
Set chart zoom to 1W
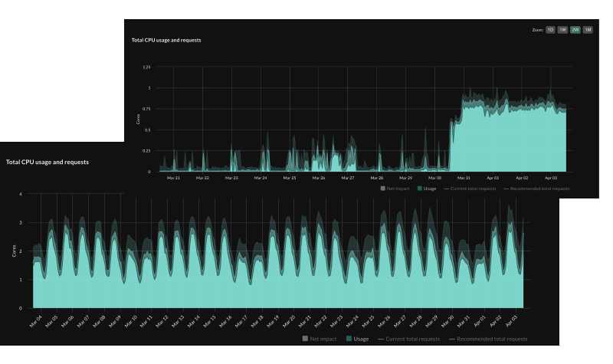coord(562,30)
